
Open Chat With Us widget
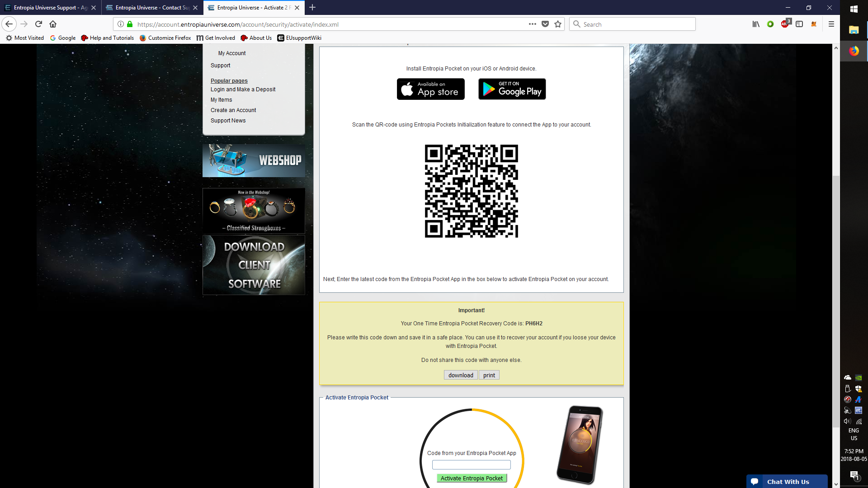pos(787,481)
